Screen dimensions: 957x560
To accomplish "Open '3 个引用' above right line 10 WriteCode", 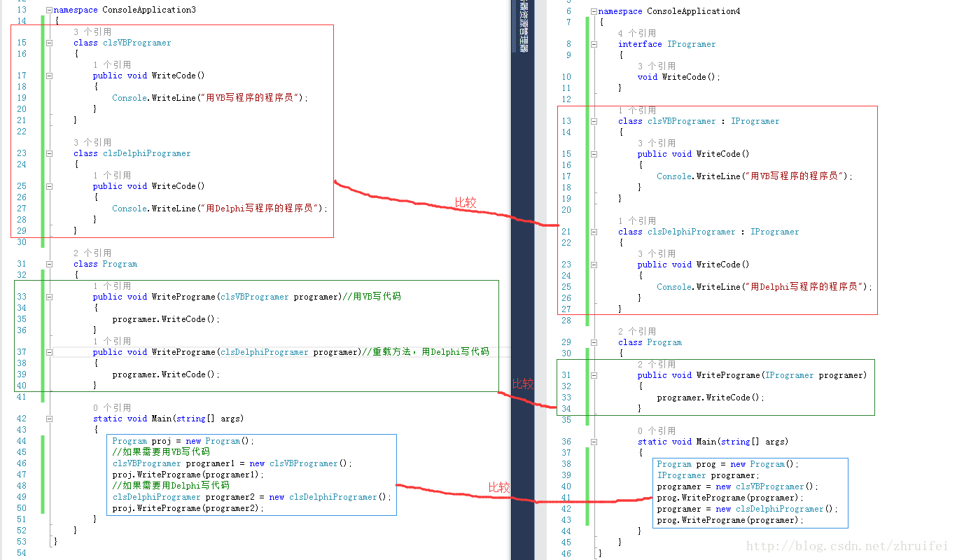I will point(657,66).
